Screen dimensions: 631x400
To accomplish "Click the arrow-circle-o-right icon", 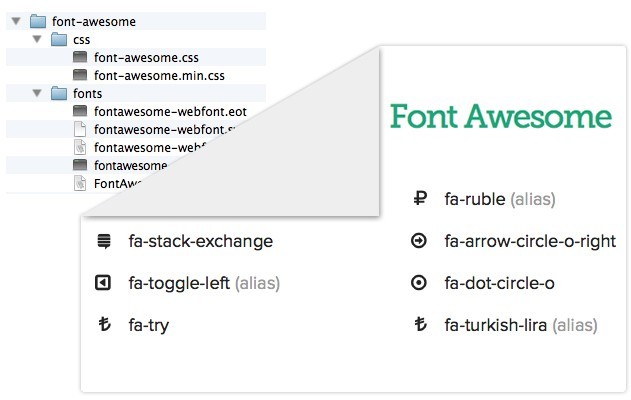I will [419, 241].
